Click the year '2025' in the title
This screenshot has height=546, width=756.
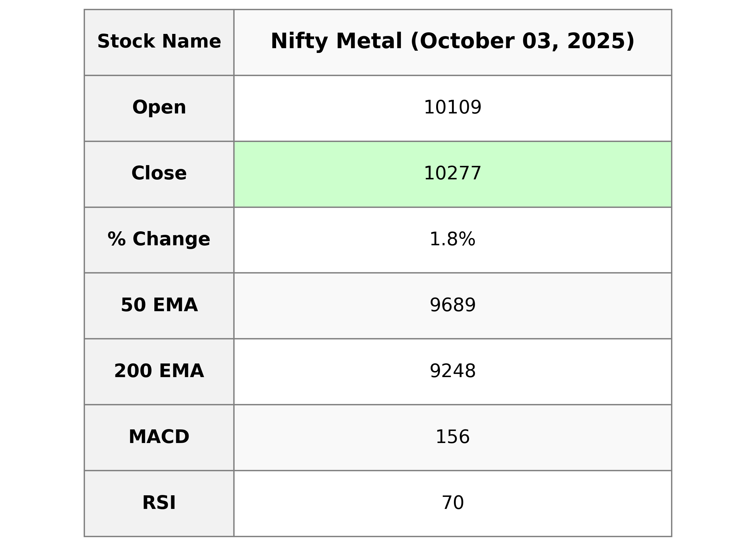coord(600,41)
